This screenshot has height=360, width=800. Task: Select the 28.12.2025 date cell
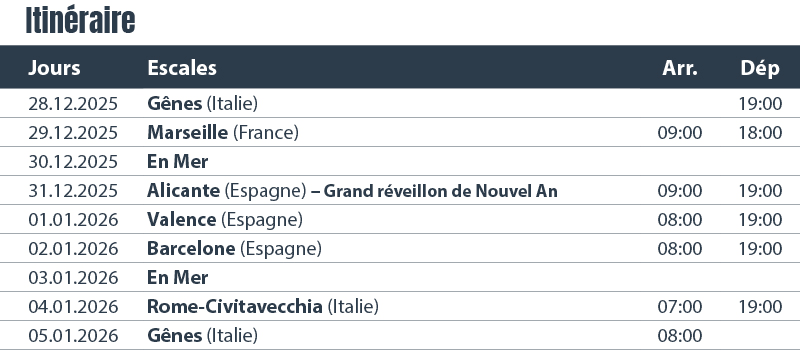(x=73, y=104)
